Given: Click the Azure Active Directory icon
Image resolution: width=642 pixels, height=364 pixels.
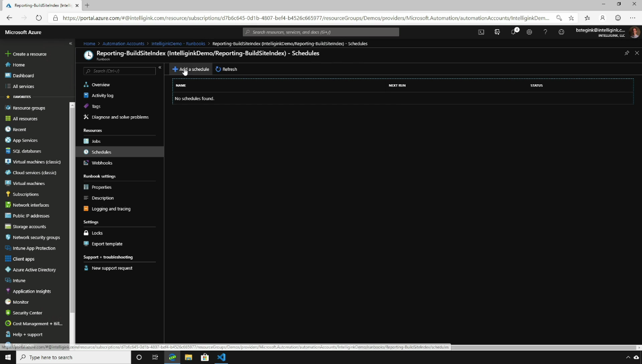Looking at the screenshot, I should [8, 270].
